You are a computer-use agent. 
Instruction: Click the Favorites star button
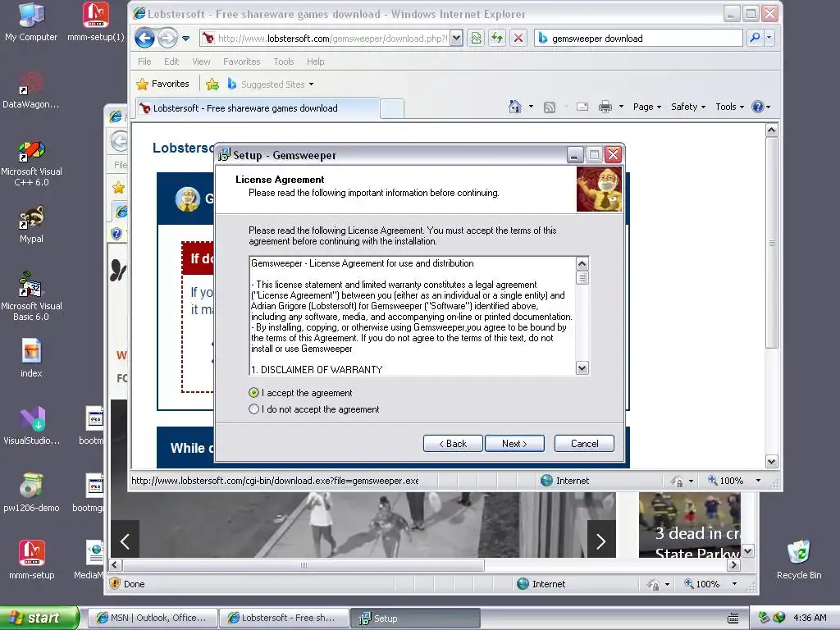163,84
